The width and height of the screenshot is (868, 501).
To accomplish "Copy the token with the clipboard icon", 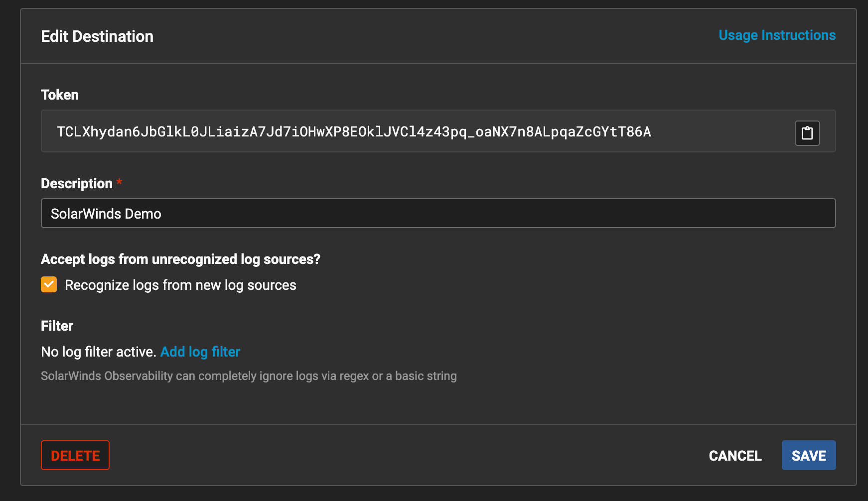I will tap(807, 133).
